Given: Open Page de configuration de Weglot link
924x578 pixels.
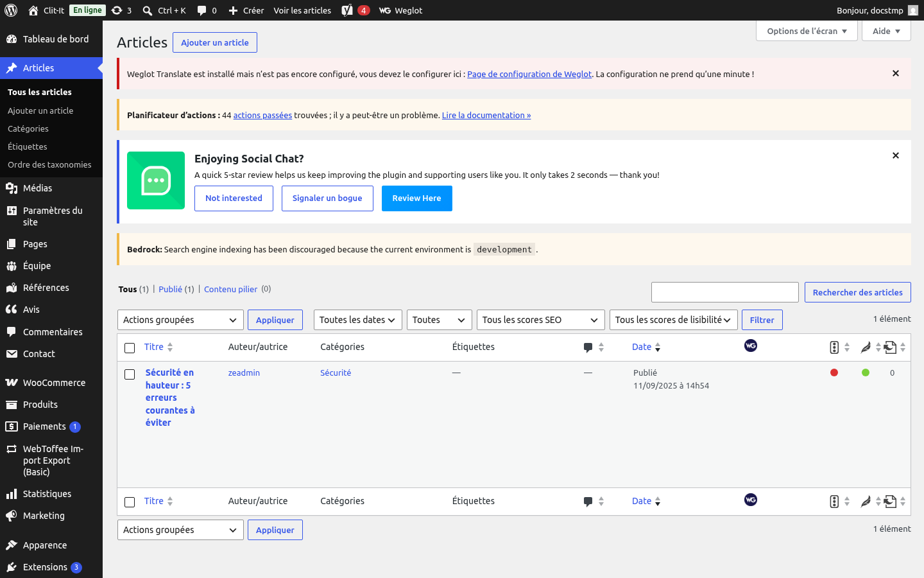Looking at the screenshot, I should [529, 74].
